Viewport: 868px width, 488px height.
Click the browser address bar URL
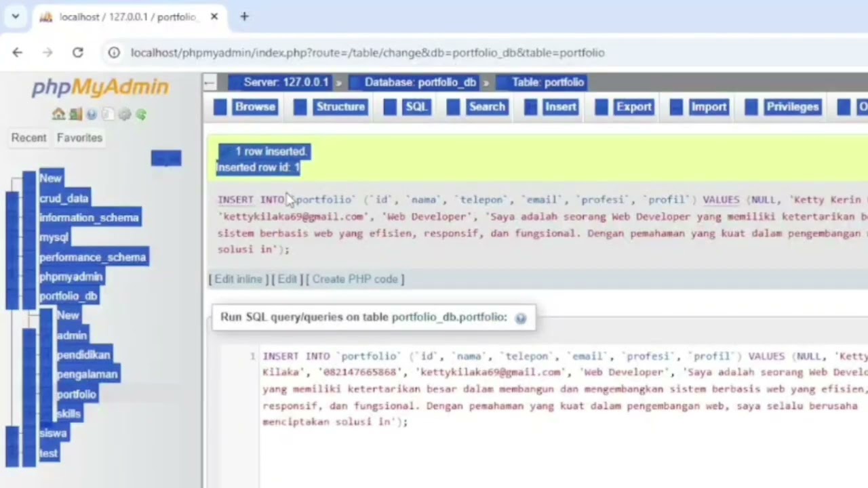(x=367, y=53)
